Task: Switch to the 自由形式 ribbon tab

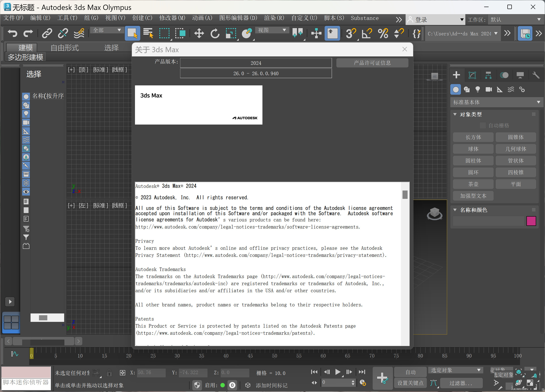Action: point(64,48)
